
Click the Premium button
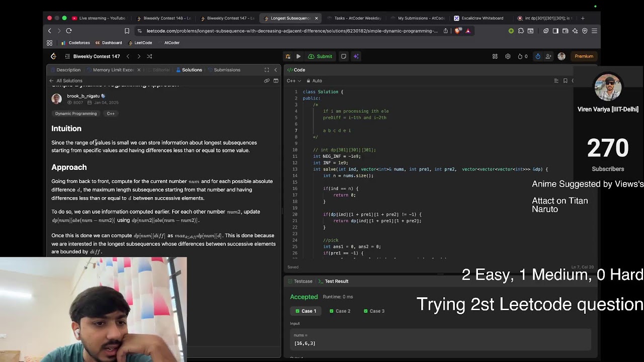pos(584,56)
